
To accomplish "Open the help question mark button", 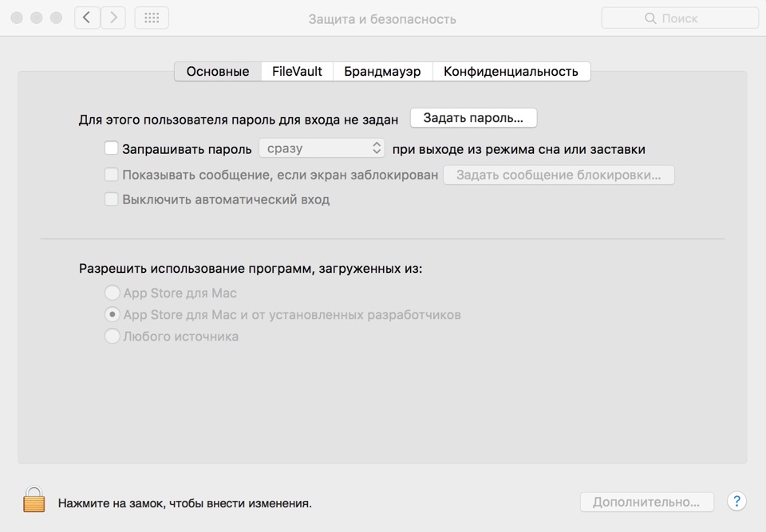I will tap(736, 501).
